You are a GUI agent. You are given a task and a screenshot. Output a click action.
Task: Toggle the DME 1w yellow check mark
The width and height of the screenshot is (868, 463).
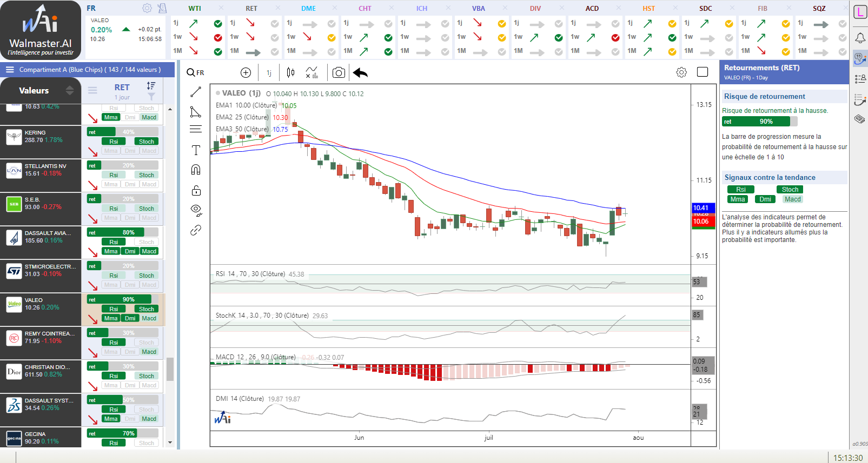pos(332,38)
